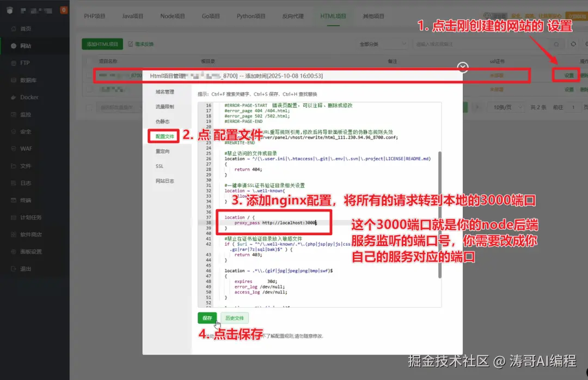Image resolution: width=588 pixels, height=380 pixels.
Task: Collapse the project detail panel with the chevron
Action: [462, 68]
